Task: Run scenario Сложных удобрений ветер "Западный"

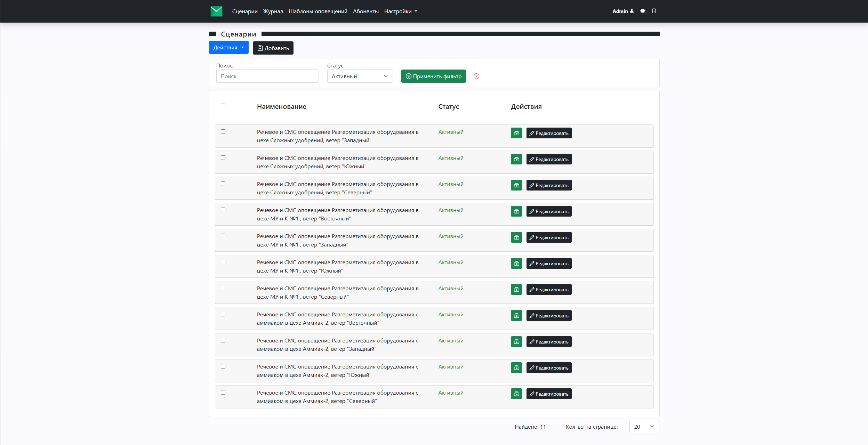Action: [x=516, y=133]
